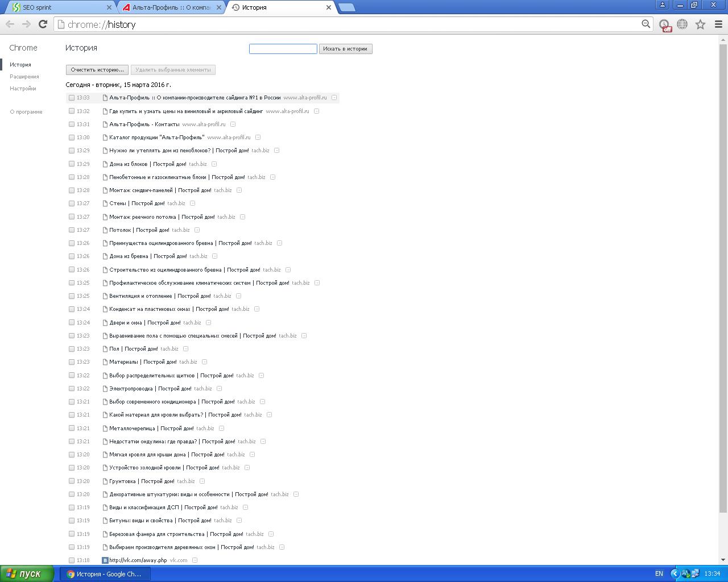
Task: Reload the current page
Action: tap(43, 24)
